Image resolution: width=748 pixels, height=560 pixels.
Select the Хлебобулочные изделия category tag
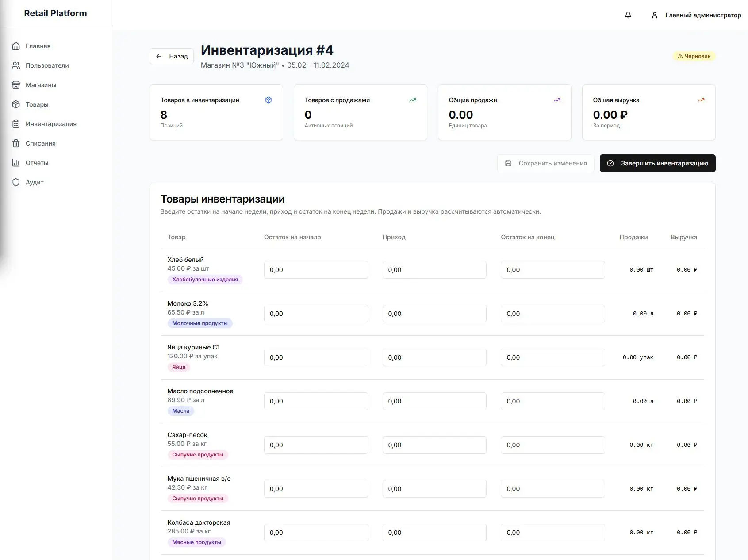tap(205, 279)
